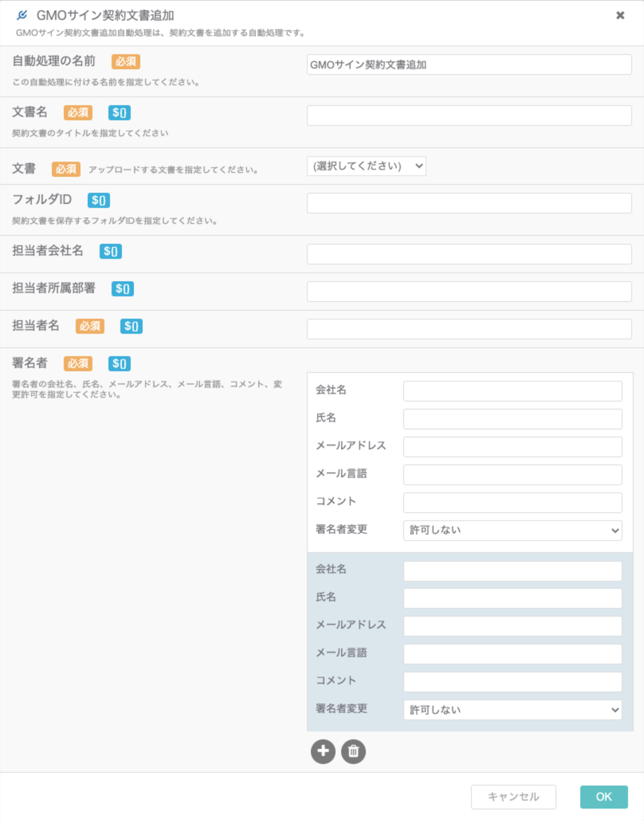The width and height of the screenshot is (644, 821).
Task: Click the 必須 badge beside 担当者名
Action: [90, 326]
